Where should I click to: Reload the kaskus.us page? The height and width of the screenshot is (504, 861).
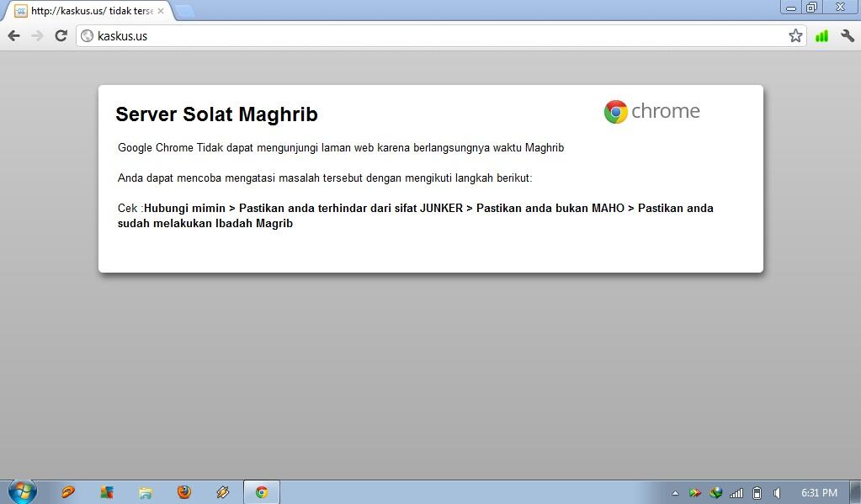[x=61, y=35]
